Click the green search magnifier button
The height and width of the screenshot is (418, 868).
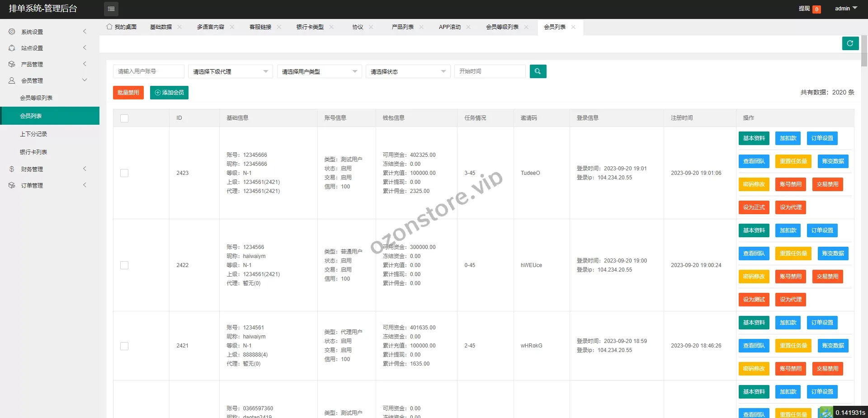click(538, 71)
